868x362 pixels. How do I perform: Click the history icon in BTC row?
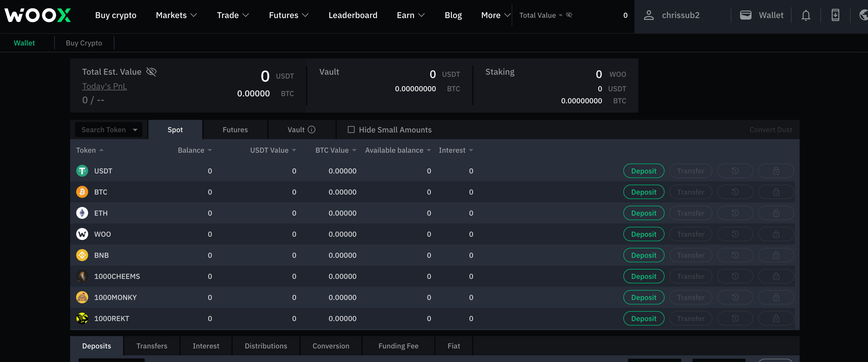[x=735, y=192]
